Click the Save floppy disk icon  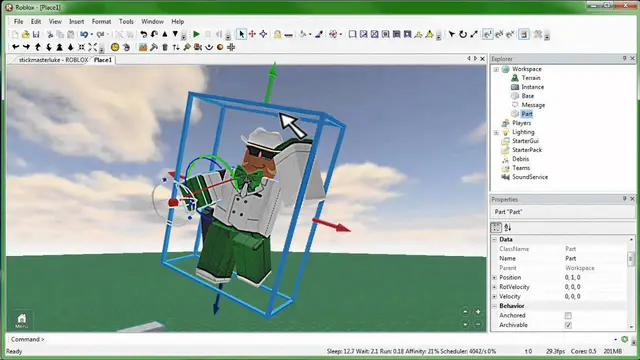[36, 35]
